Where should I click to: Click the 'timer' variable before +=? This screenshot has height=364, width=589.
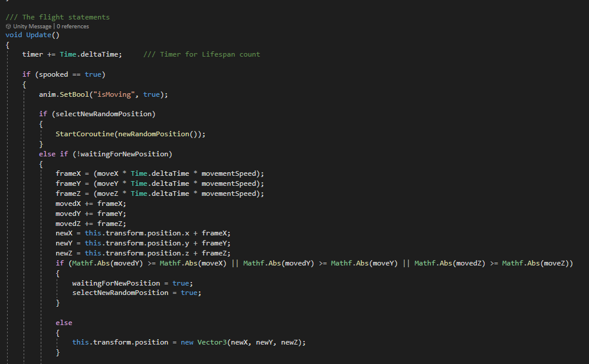click(32, 54)
